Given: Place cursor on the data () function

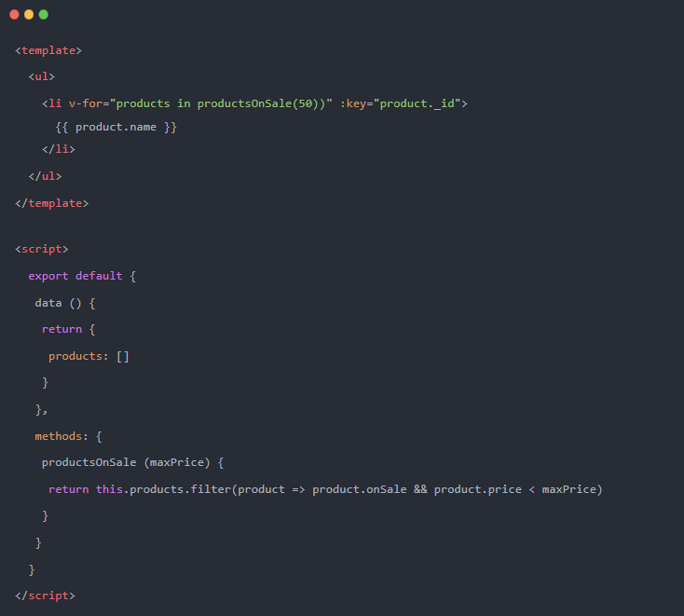Looking at the screenshot, I should click(65, 303).
